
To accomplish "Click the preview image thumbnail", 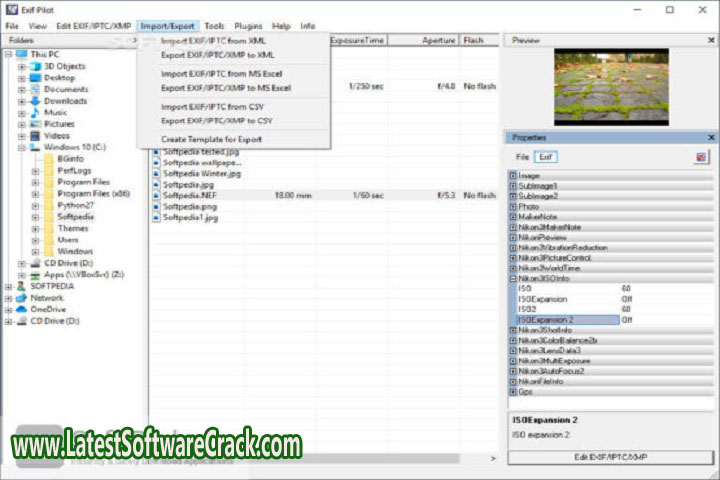I will click(x=610, y=85).
